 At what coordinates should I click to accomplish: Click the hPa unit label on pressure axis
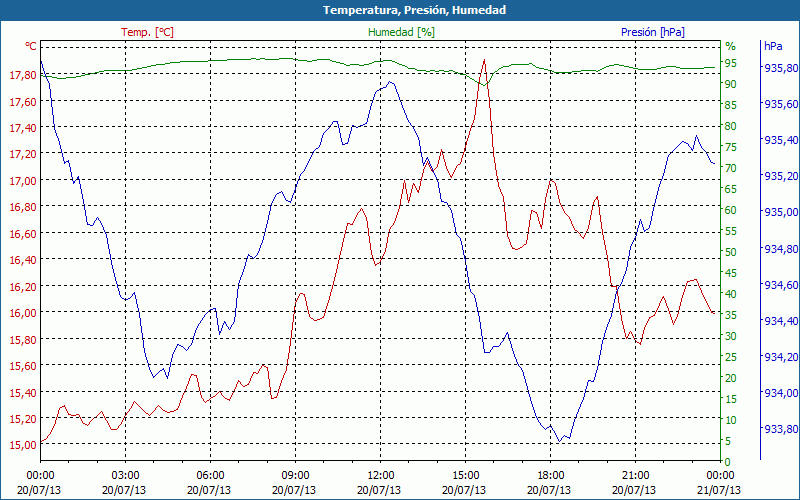773,46
